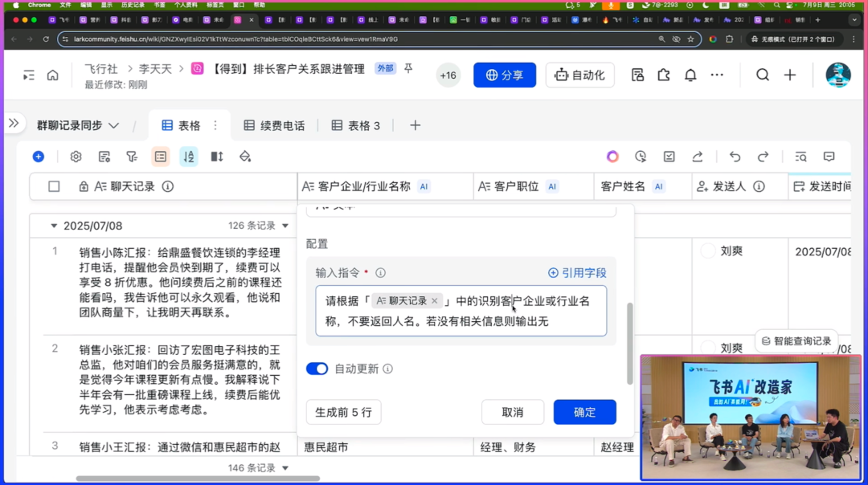Screen dimensions: 868x485
Task: Toggle the 自动更新 switch
Action: pos(317,369)
